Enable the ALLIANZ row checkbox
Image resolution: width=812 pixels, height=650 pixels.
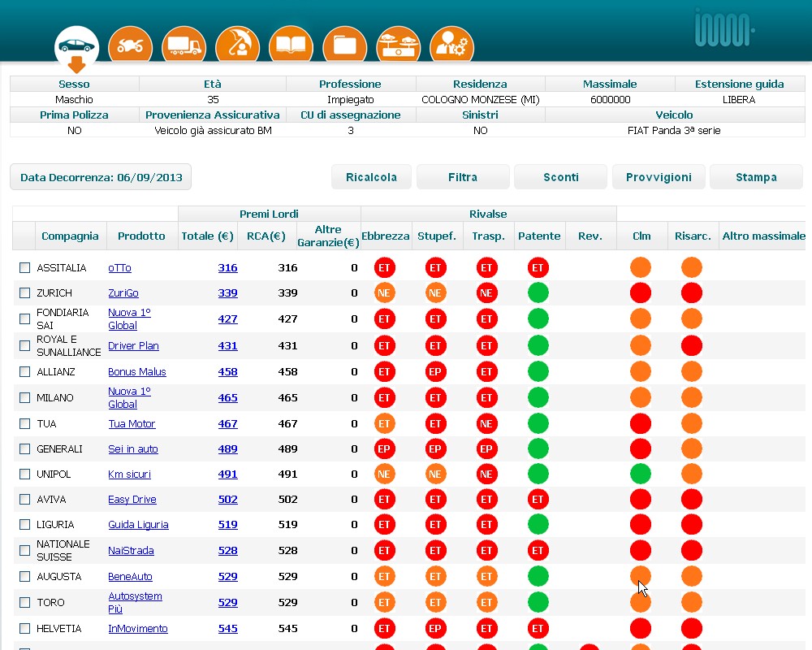[24, 371]
